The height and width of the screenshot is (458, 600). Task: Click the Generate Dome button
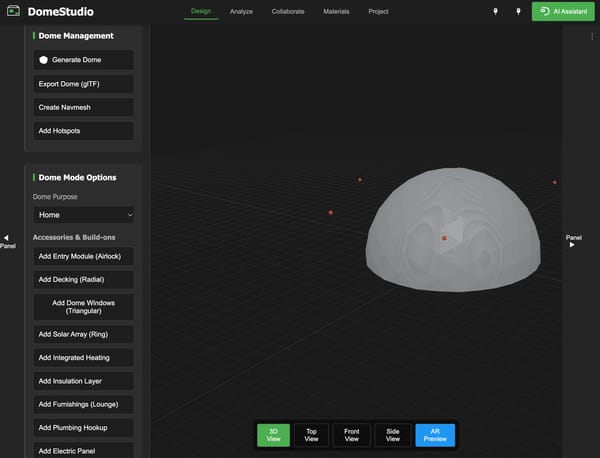[83, 60]
